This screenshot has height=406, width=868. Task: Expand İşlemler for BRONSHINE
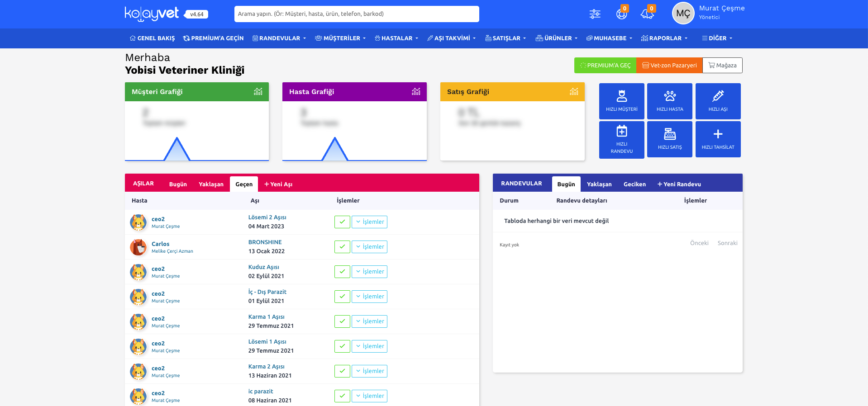369,247
